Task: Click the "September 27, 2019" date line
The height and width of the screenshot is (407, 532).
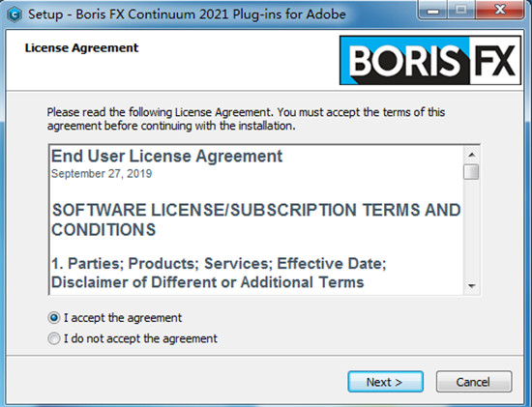Action: tap(102, 174)
